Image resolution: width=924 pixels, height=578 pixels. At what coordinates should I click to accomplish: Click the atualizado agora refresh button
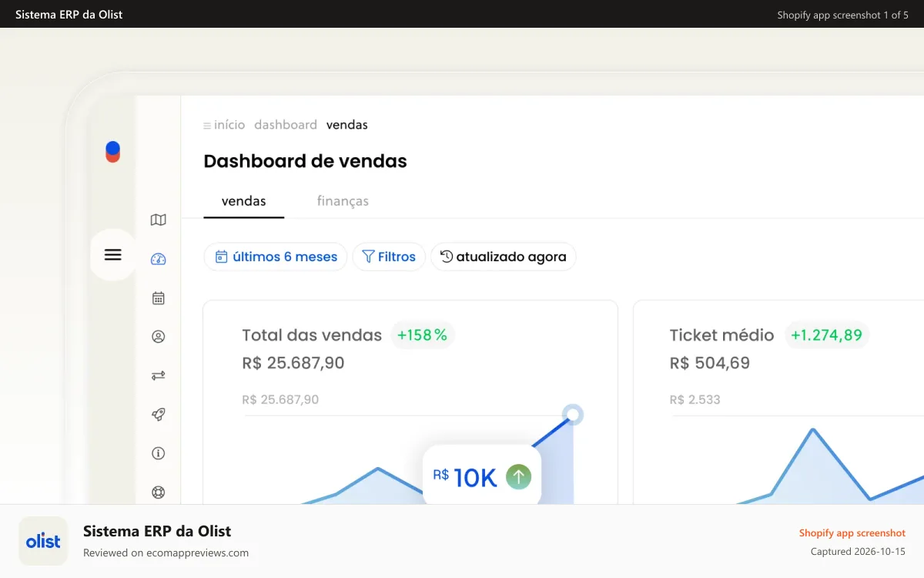pyautogui.click(x=504, y=257)
